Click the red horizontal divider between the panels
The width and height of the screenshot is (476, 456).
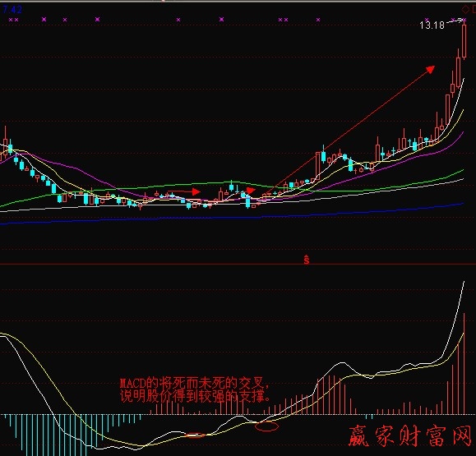tap(238, 265)
